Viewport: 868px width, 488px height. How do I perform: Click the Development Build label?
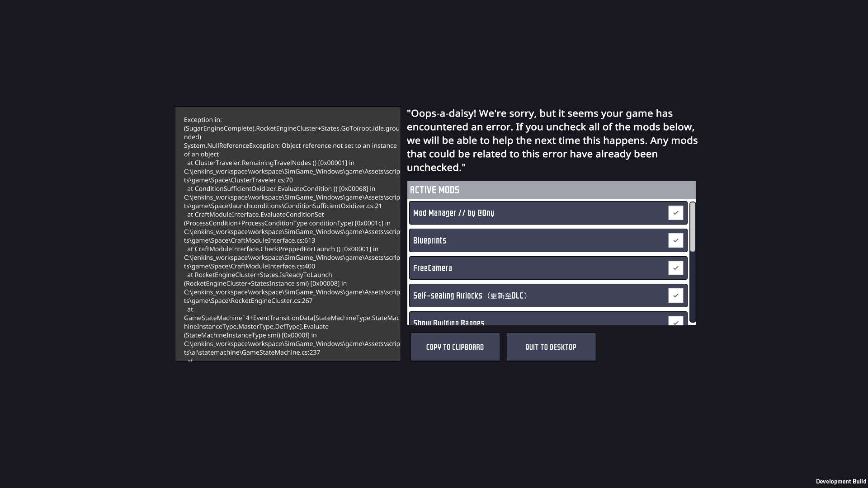pyautogui.click(x=841, y=482)
